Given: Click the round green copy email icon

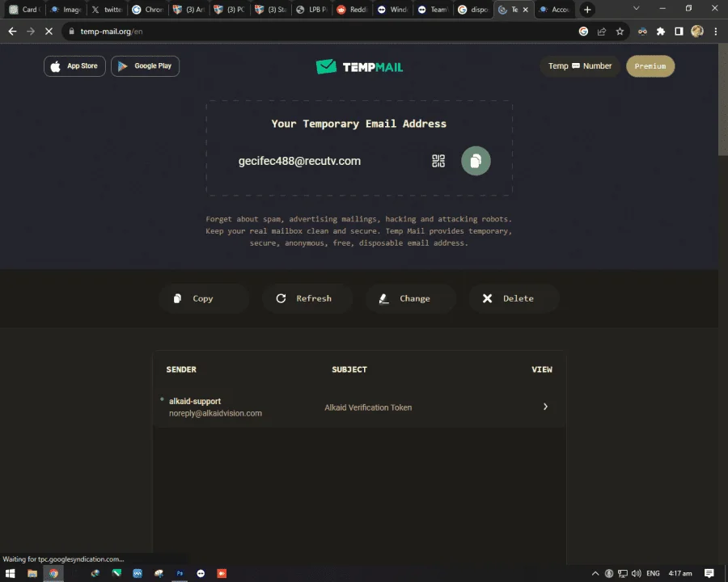Looking at the screenshot, I should (x=476, y=161).
